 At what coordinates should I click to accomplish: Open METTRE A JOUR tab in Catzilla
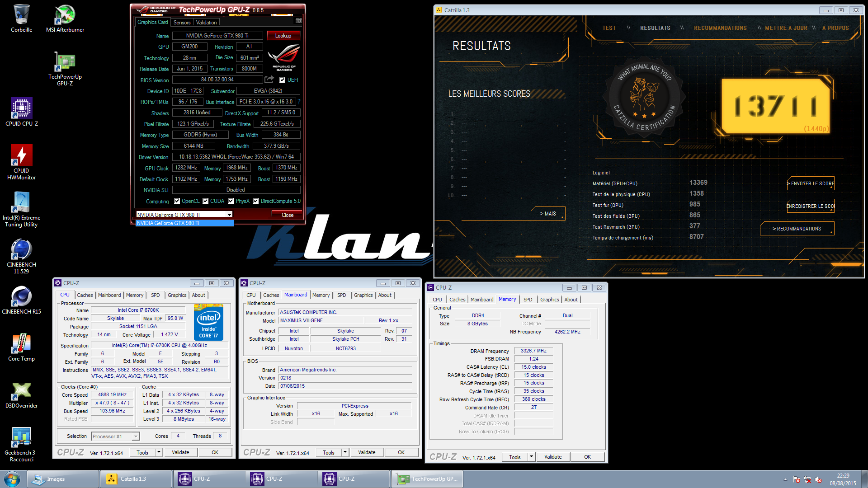(786, 28)
